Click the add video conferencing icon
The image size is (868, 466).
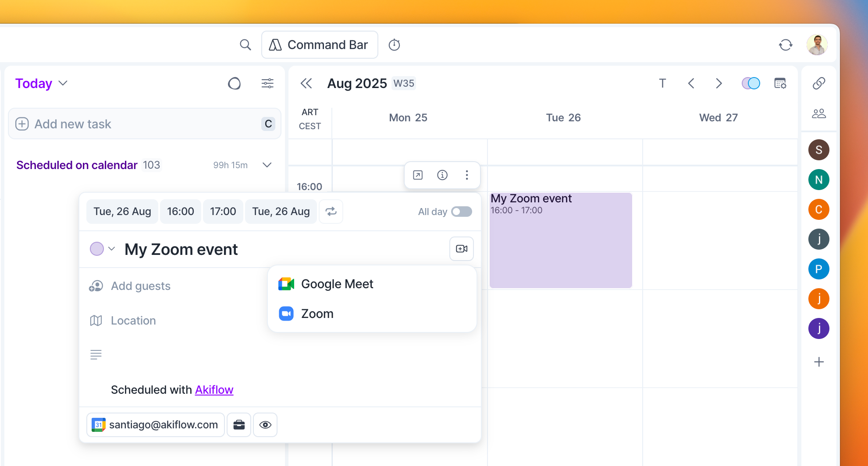coord(462,249)
